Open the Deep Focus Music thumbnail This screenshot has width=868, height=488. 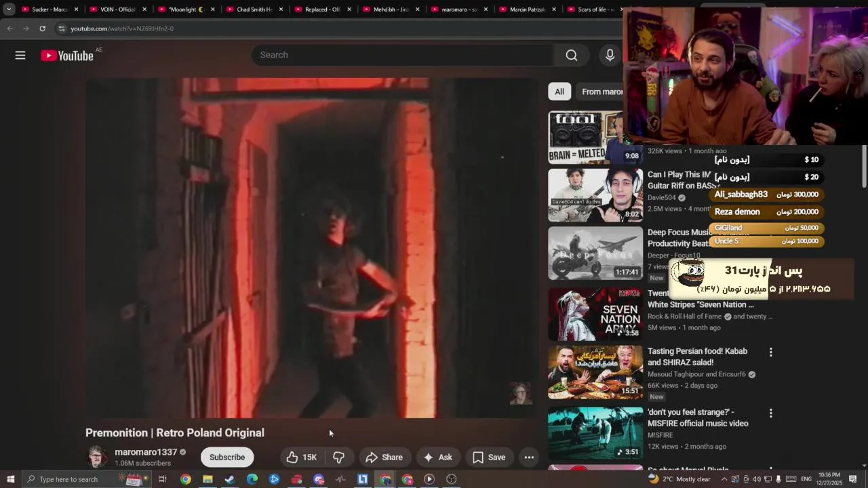point(595,253)
